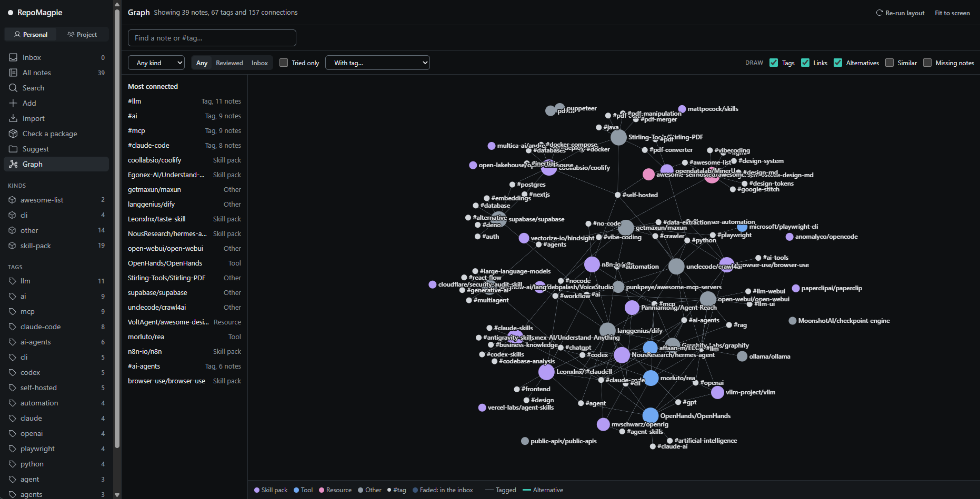
Task: Click the llm tag icon
Action: click(12, 281)
